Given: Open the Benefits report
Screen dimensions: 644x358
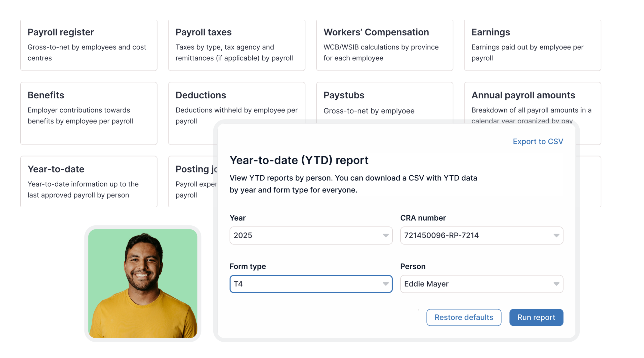Looking at the screenshot, I should [x=88, y=108].
